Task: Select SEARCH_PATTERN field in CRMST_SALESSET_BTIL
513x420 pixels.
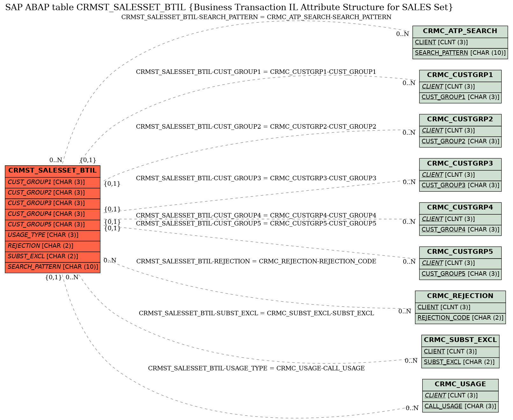Action: (53, 267)
